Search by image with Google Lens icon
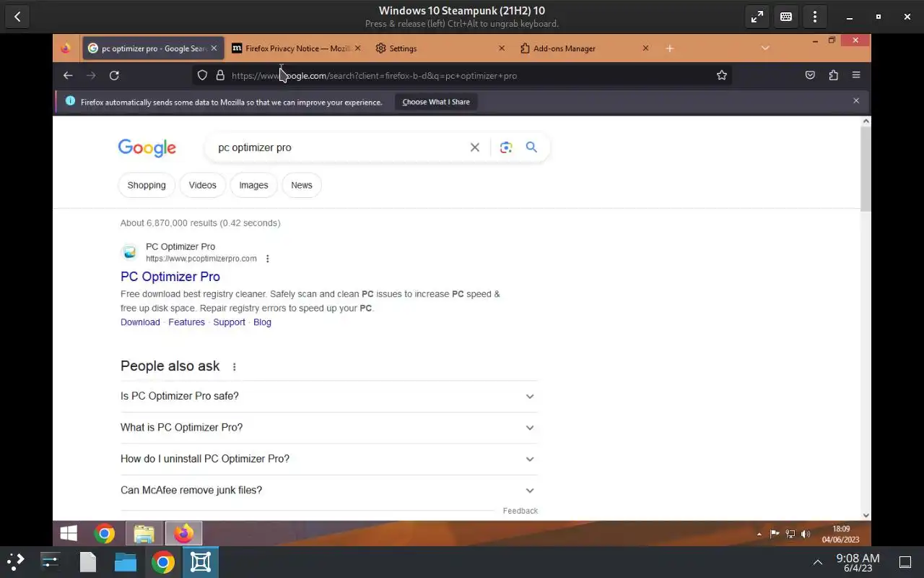 (x=506, y=147)
